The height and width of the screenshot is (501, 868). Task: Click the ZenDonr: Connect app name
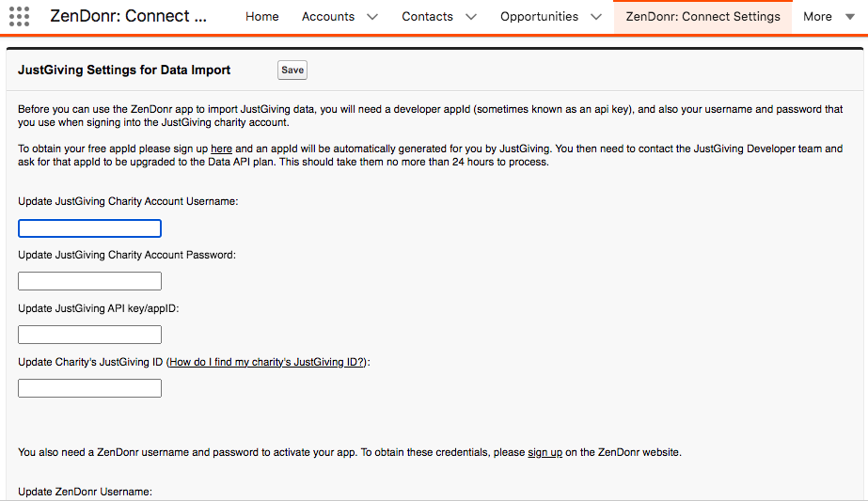[129, 16]
